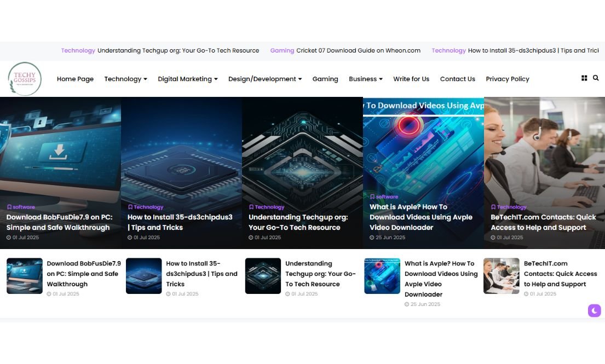Open ticker headline Cricket 07 Download Guide
605x364 pixels.
[359, 50]
